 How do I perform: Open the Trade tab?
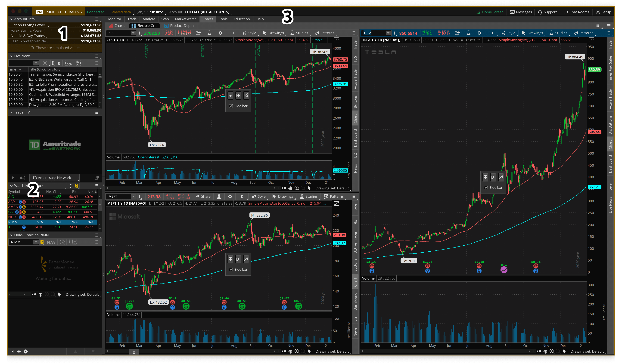[132, 19]
